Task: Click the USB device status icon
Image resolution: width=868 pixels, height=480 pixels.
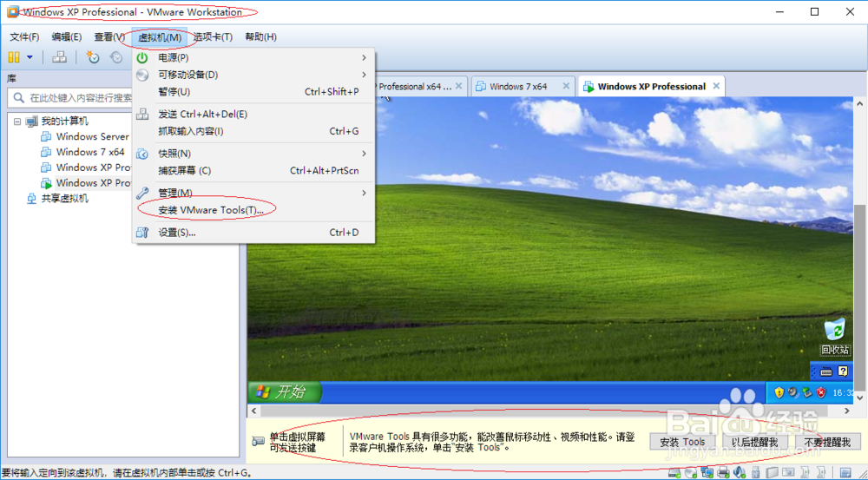Action: coord(755,472)
